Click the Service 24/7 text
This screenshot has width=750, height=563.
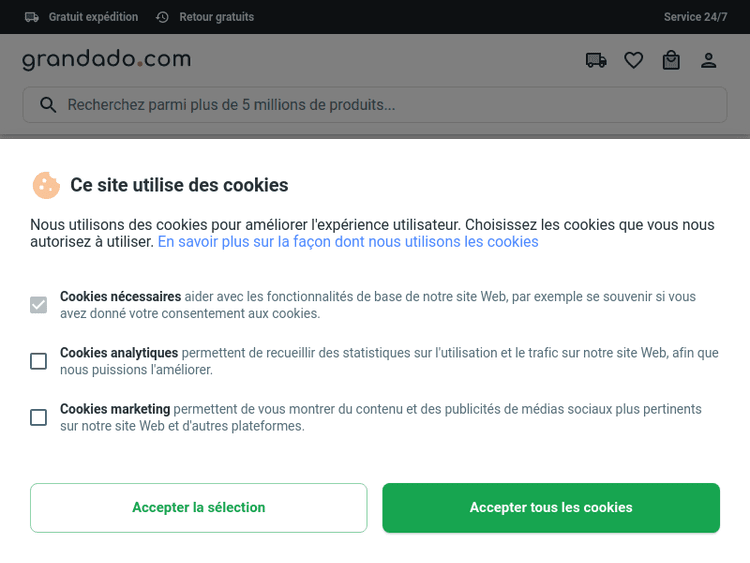coord(695,17)
